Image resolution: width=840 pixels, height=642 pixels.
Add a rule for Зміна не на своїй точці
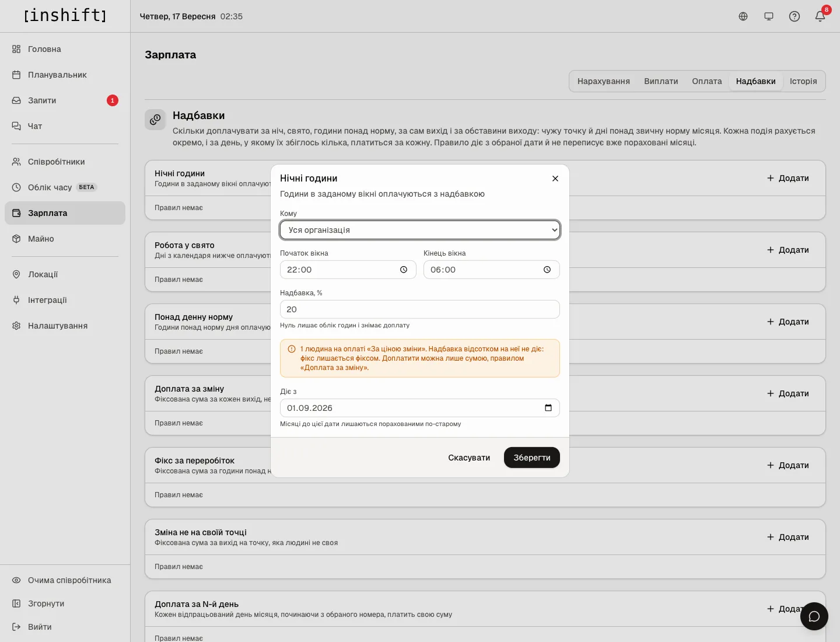pos(788,537)
